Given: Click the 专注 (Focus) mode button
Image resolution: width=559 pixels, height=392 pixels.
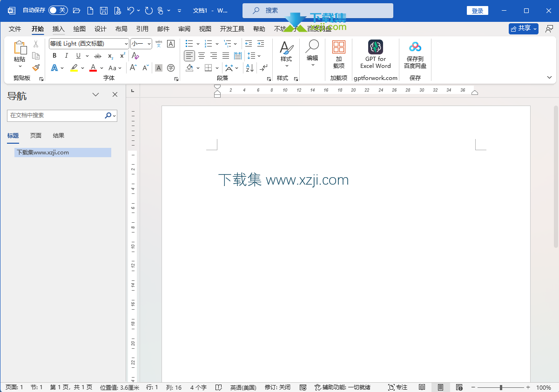Looking at the screenshot, I should tap(397, 387).
